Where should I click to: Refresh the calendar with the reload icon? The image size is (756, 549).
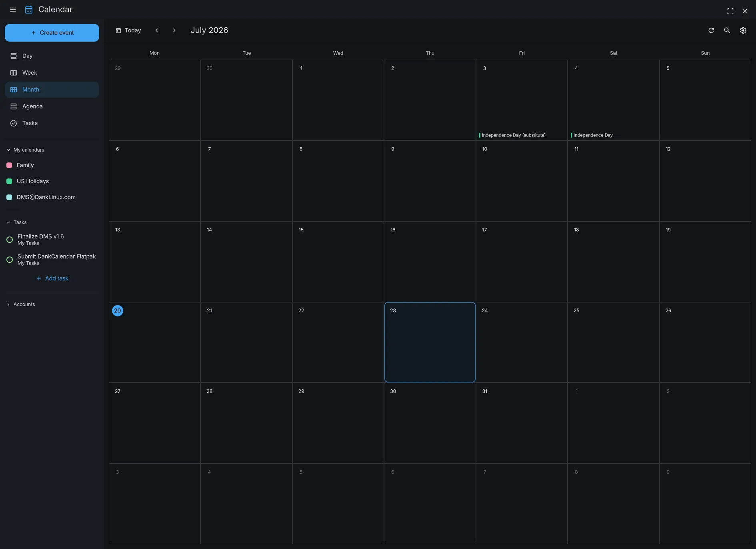[711, 30]
